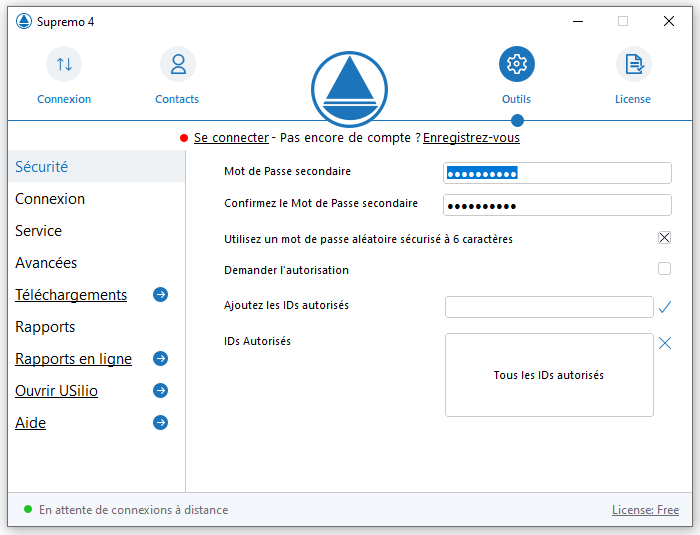
Task: Click the central Supremo sailboat logo
Action: coord(349,89)
